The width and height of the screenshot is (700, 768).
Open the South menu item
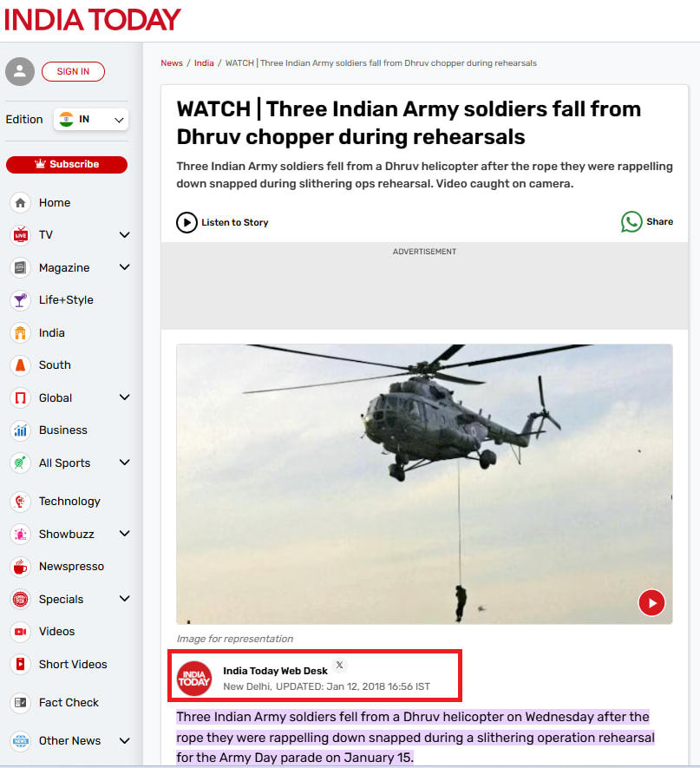tap(55, 364)
